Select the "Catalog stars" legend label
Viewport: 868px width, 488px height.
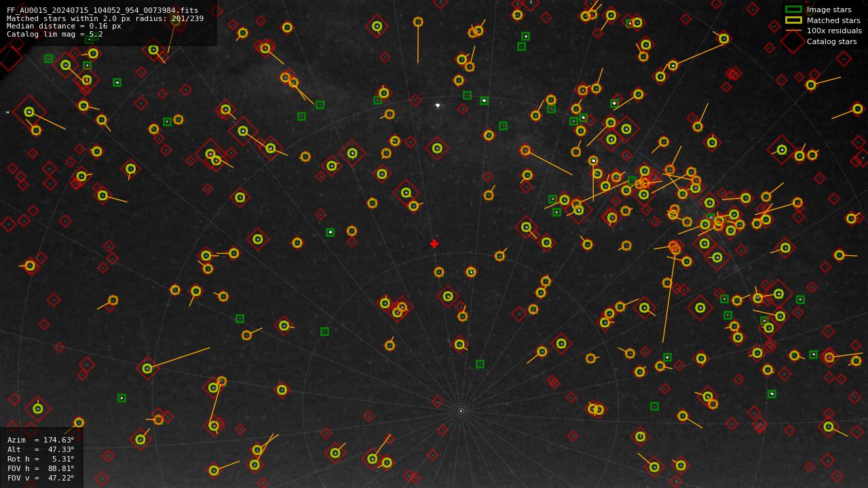click(x=831, y=41)
